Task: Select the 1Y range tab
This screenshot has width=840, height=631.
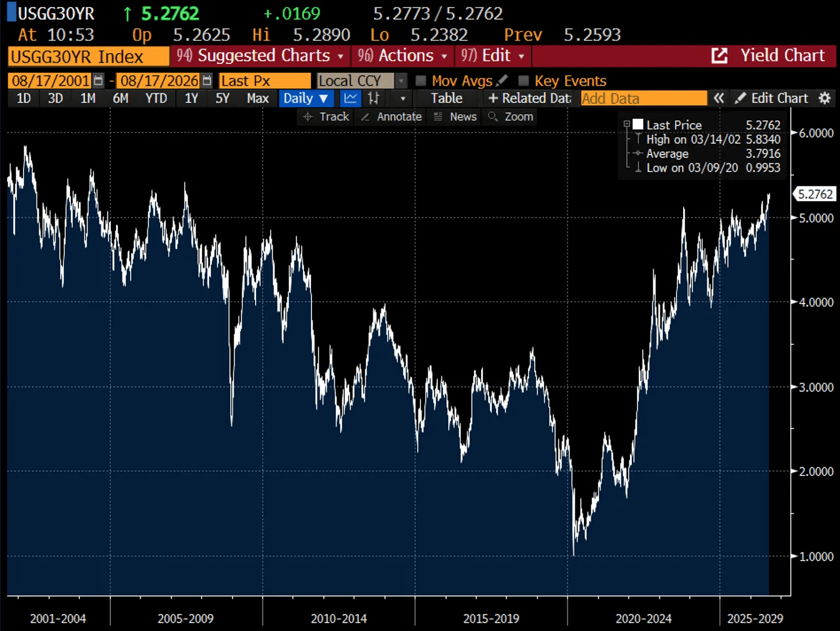Action: point(191,99)
